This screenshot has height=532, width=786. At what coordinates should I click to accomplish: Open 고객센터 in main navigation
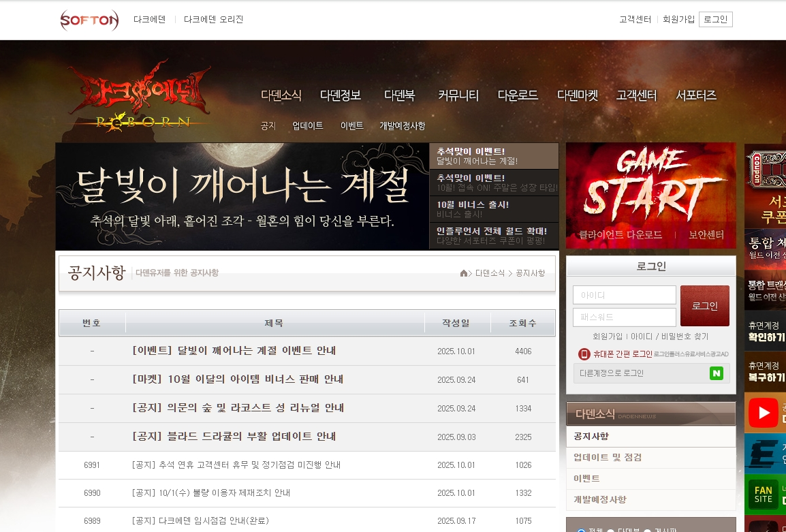click(x=636, y=95)
